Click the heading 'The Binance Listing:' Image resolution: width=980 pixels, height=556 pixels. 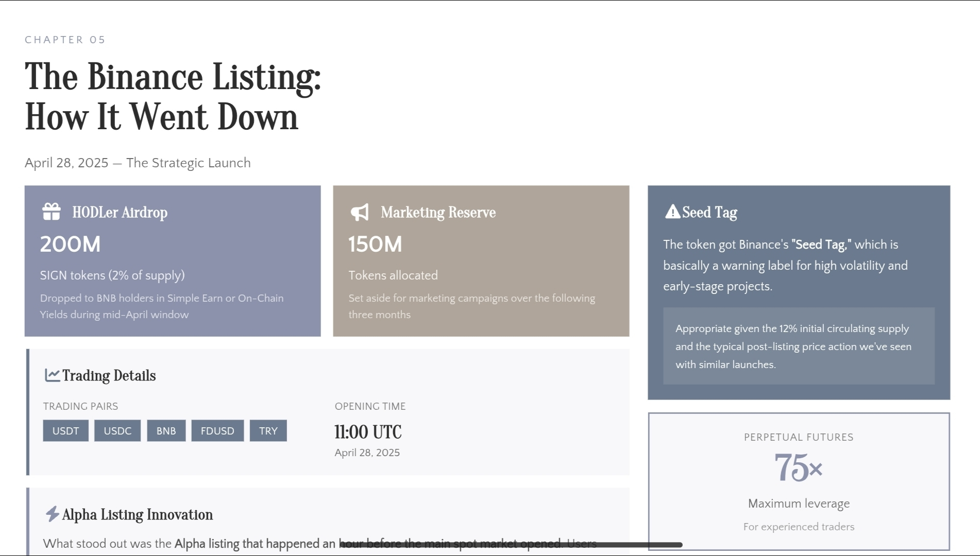pyautogui.click(x=173, y=77)
